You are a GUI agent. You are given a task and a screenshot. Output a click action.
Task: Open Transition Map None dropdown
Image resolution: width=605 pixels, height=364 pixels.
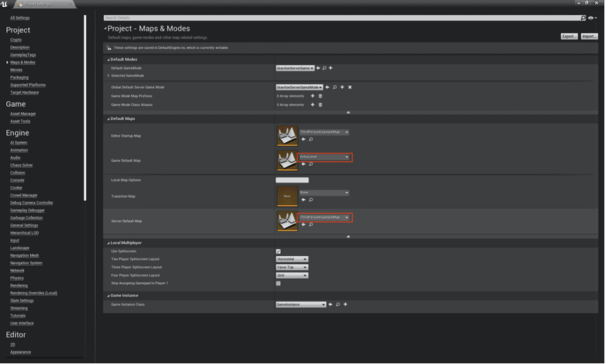pyautogui.click(x=324, y=193)
